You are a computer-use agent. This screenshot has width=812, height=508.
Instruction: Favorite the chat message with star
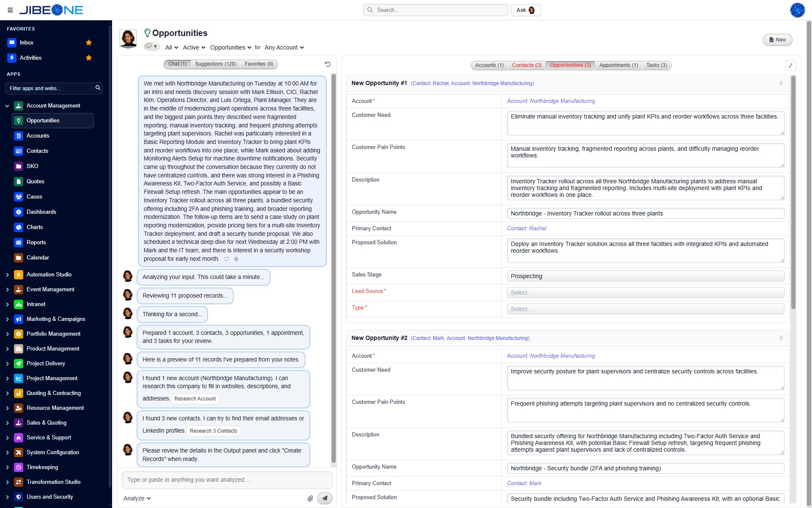[236, 259]
